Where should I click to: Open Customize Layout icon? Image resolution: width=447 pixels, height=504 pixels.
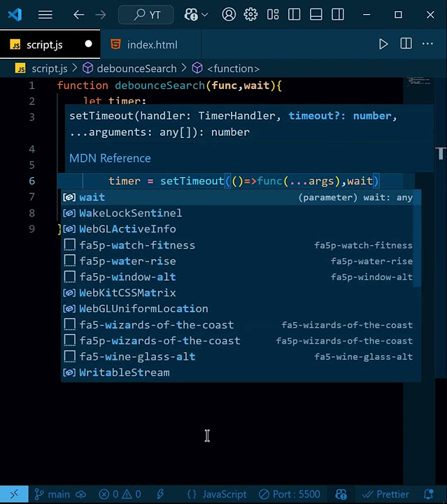(273, 15)
